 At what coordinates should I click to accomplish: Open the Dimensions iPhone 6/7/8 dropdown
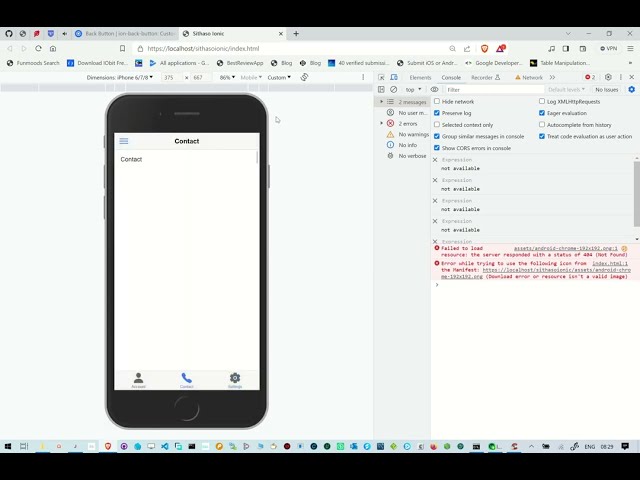(x=120, y=77)
